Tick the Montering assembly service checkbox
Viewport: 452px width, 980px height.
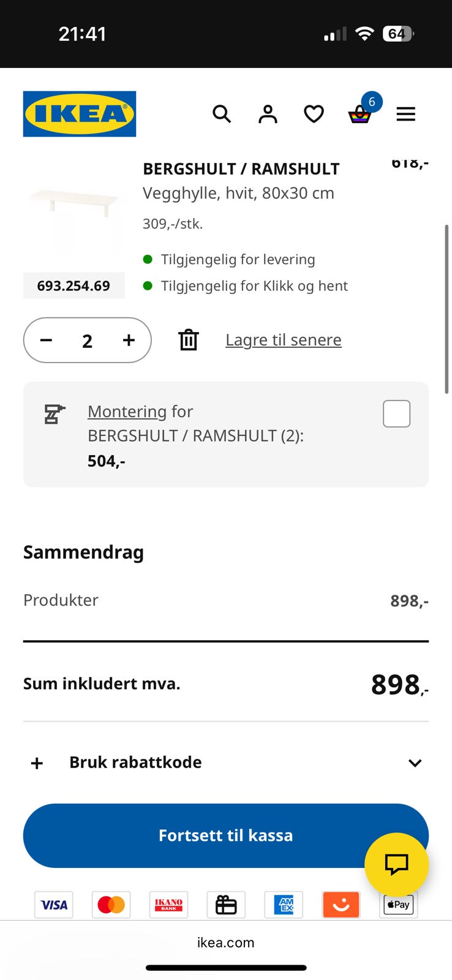click(x=396, y=413)
